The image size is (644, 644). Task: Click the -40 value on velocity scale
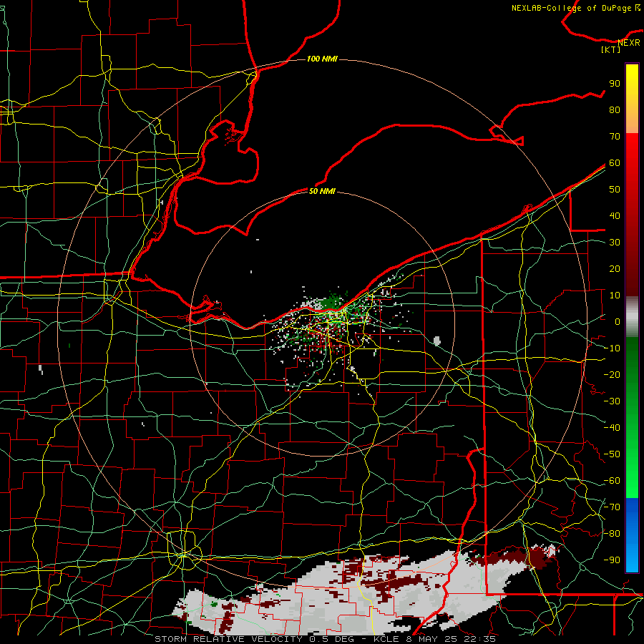pos(612,428)
